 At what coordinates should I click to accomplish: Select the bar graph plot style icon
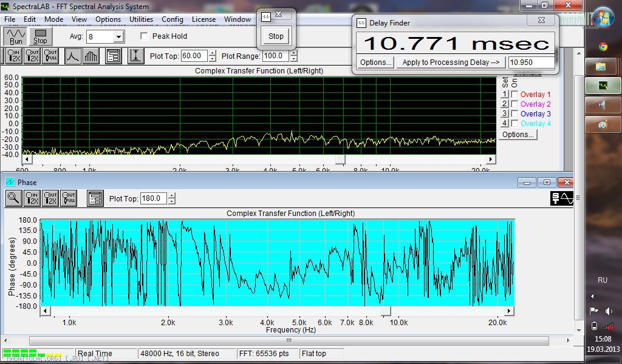tap(91, 56)
